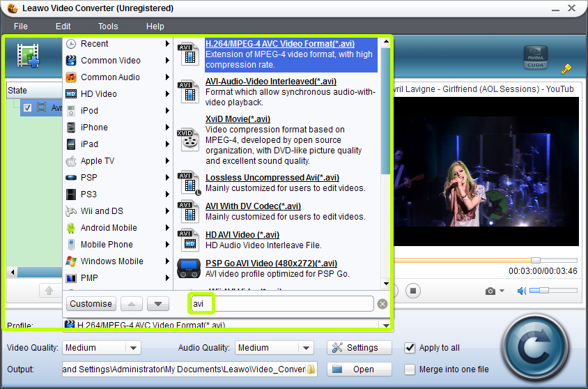The image size is (588, 389).
Task: Click the Settings button
Action: click(x=359, y=348)
